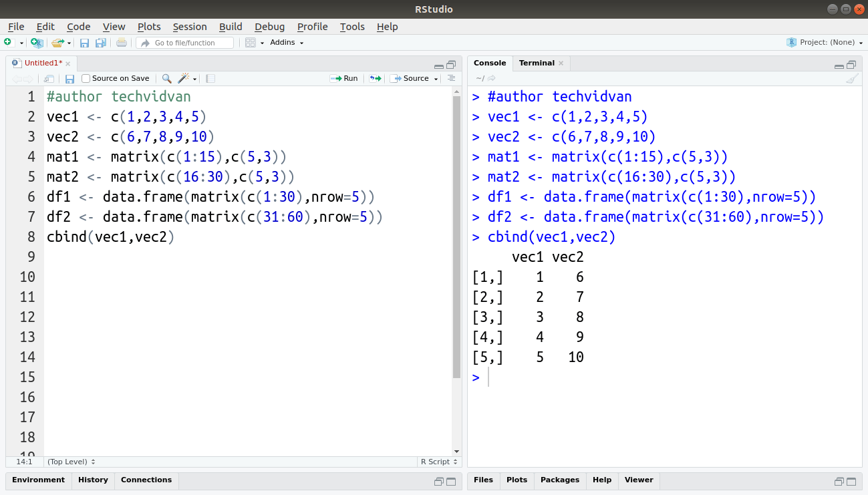
Task: Expand the recent files dropdown arrow
Action: pos(69,43)
